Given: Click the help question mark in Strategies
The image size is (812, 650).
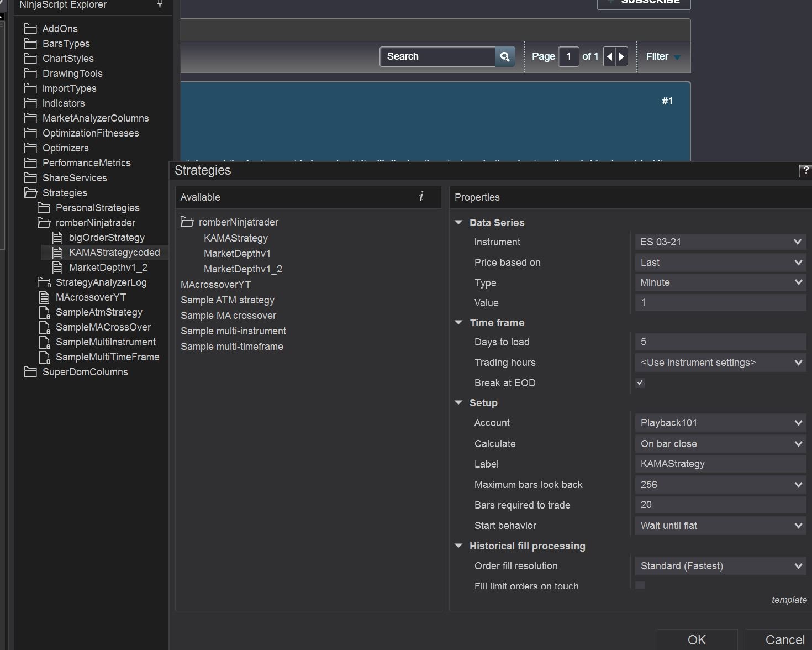Looking at the screenshot, I should pos(805,171).
